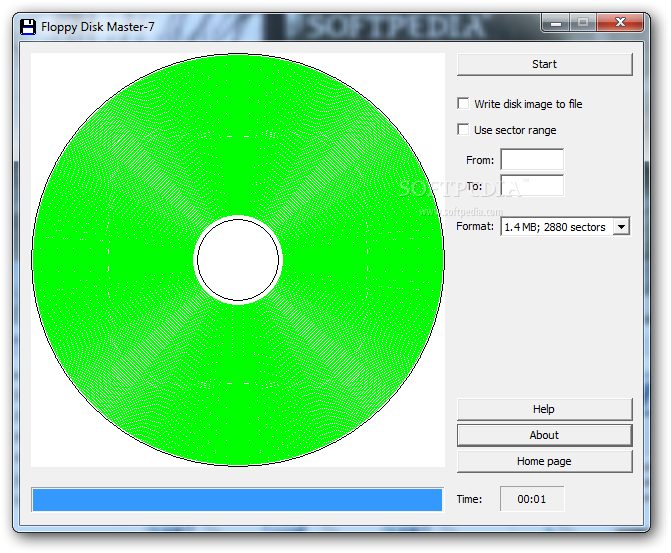
Task: Minimize the Floppy Disk Master-7 window
Action: (555, 22)
